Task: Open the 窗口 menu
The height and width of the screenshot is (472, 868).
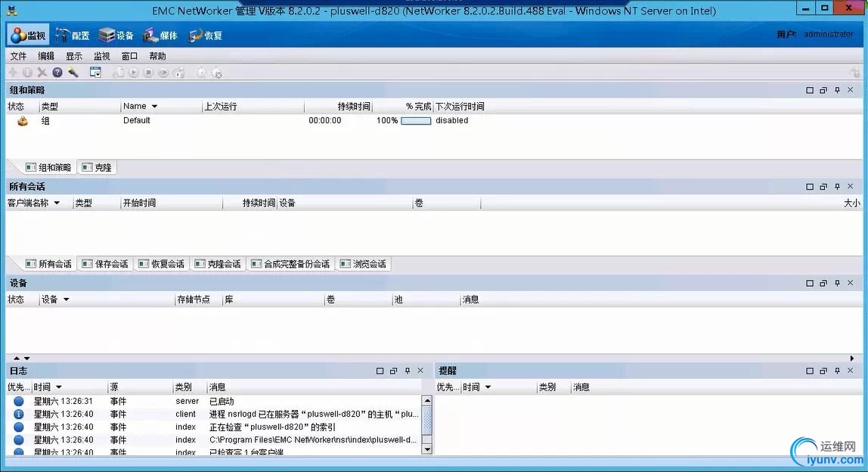Action: click(129, 56)
